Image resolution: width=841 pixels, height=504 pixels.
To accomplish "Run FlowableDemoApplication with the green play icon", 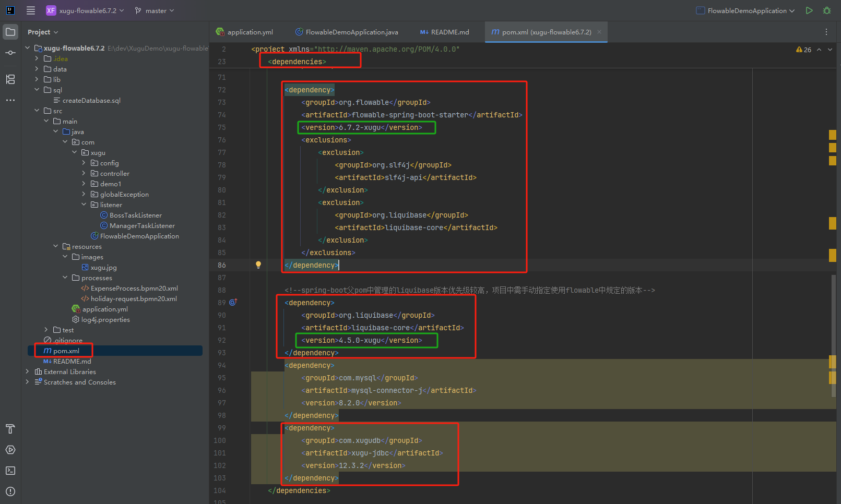I will (809, 10).
